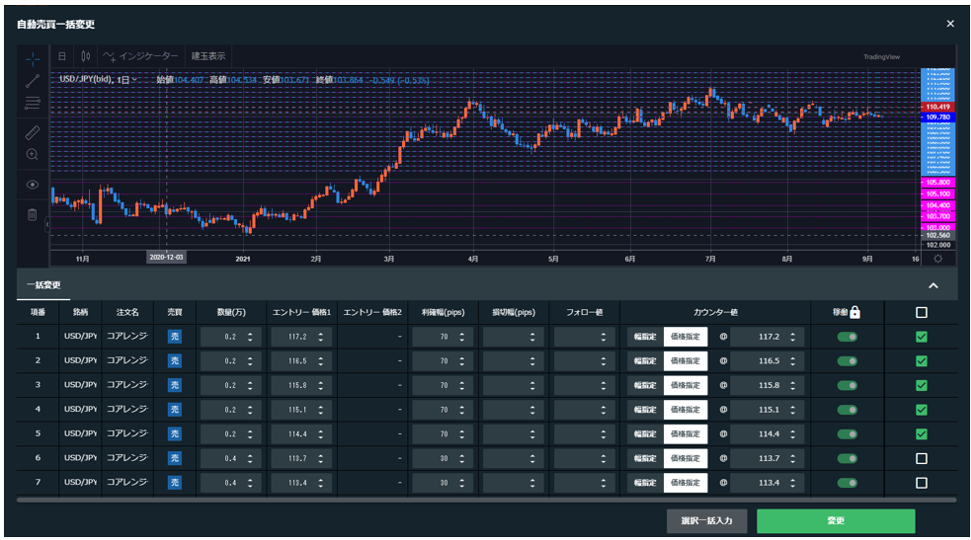The width and height of the screenshot is (971, 540).
Task: Click コアレンジ order name in row 4
Action: (127, 410)
